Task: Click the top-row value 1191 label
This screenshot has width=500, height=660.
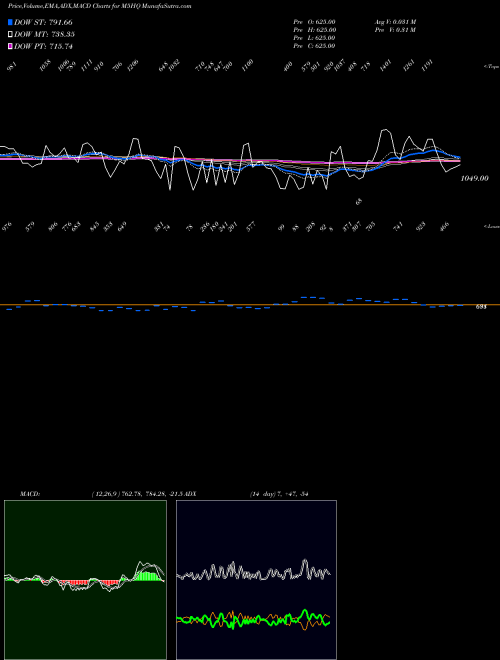Action: pyautogui.click(x=427, y=66)
